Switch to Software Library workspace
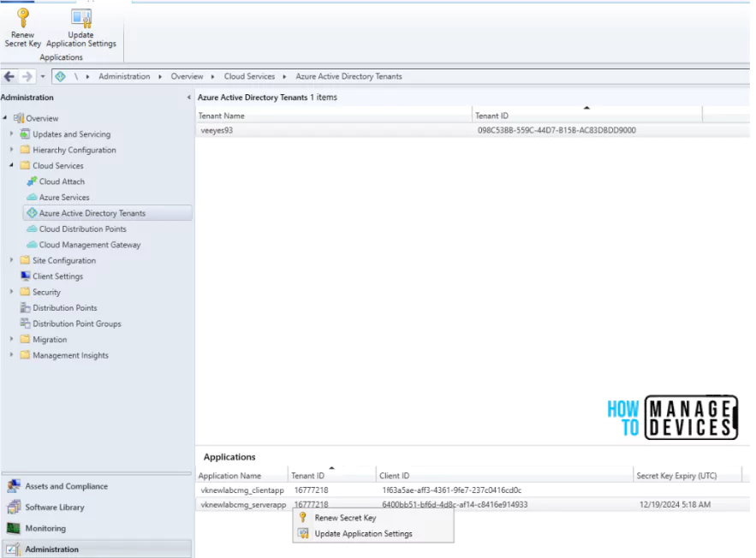The width and height of the screenshot is (756, 558). [97, 507]
